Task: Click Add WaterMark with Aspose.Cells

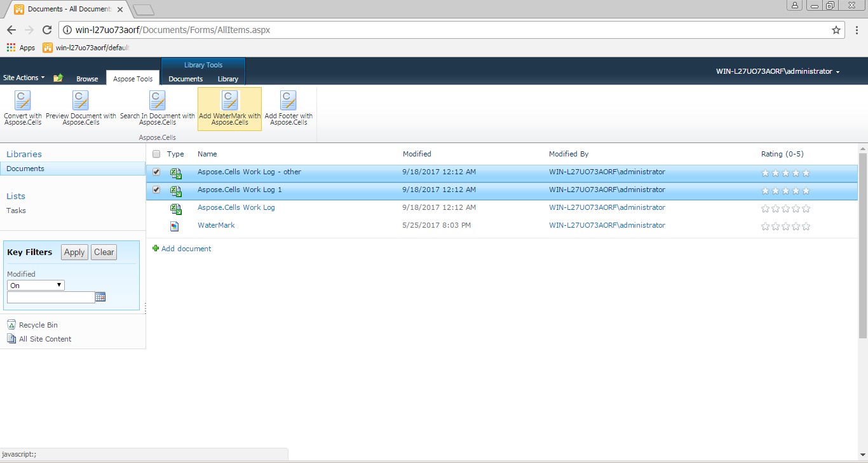Action: click(x=229, y=109)
